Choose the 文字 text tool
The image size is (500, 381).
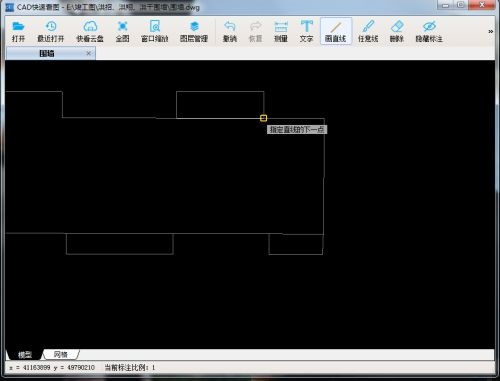pos(306,31)
